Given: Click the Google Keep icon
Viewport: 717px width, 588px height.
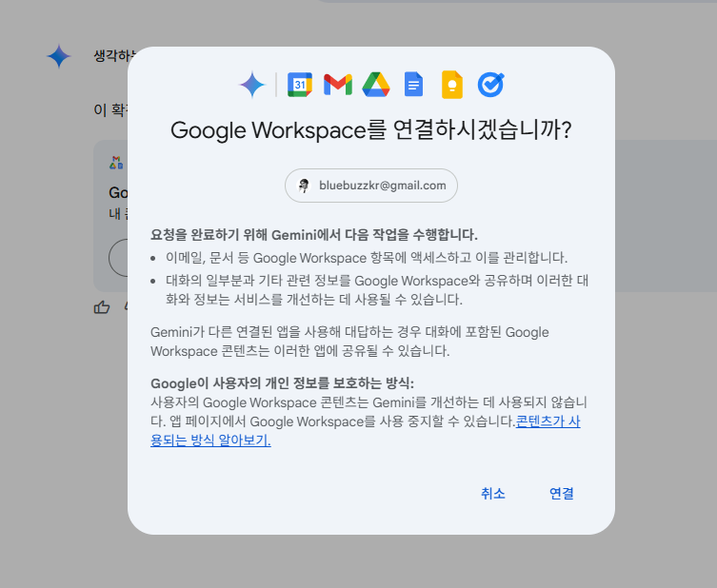Looking at the screenshot, I should coord(452,85).
